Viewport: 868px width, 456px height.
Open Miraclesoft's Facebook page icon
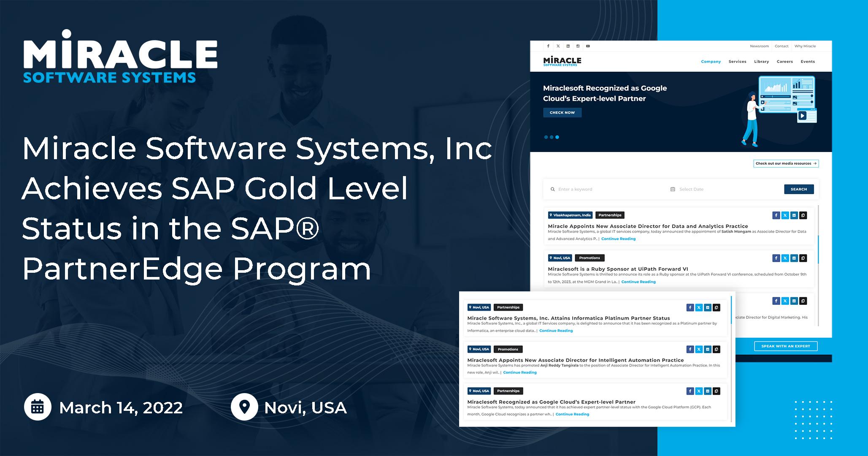click(548, 46)
